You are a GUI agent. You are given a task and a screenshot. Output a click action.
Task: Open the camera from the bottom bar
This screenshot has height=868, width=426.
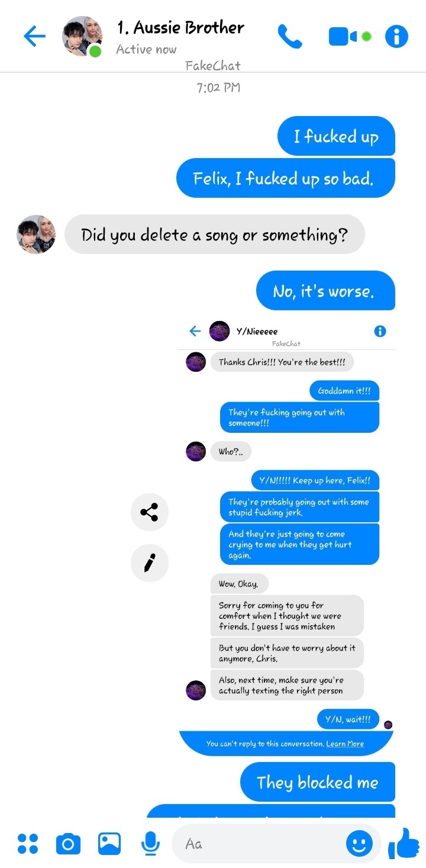[x=68, y=843]
